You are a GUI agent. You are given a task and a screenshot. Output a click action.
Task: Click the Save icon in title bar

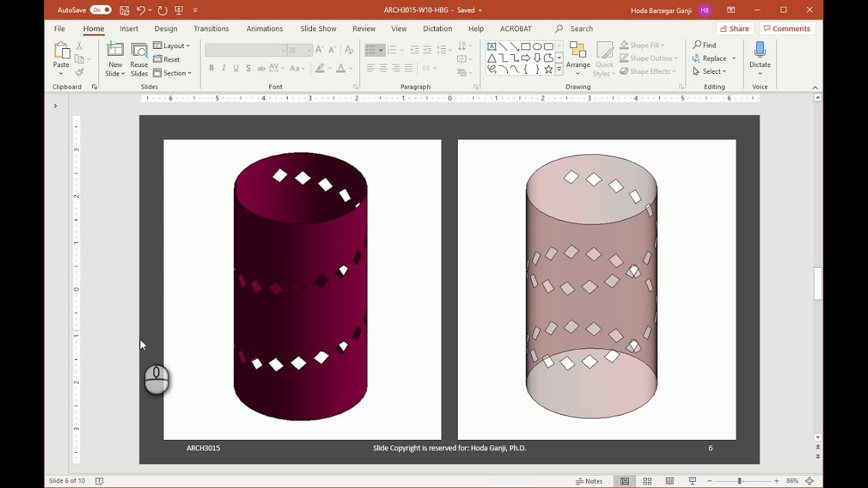tap(125, 10)
